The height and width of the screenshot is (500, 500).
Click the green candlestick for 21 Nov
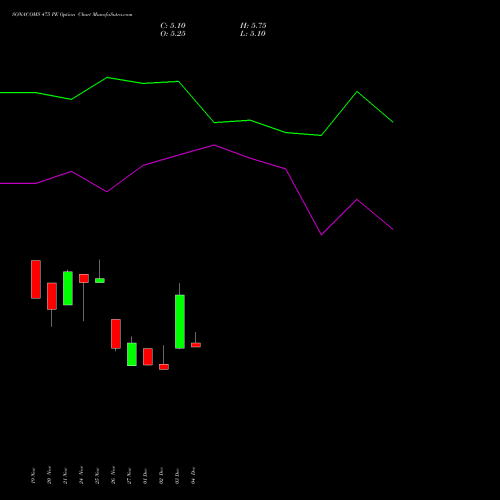pyautogui.click(x=68, y=288)
